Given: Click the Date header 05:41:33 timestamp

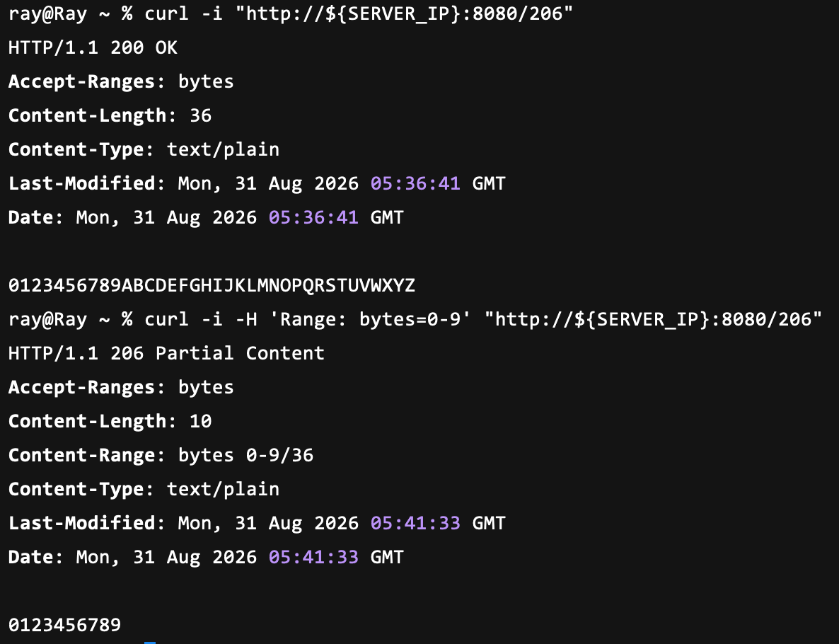Looking at the screenshot, I should pyautogui.click(x=313, y=557).
